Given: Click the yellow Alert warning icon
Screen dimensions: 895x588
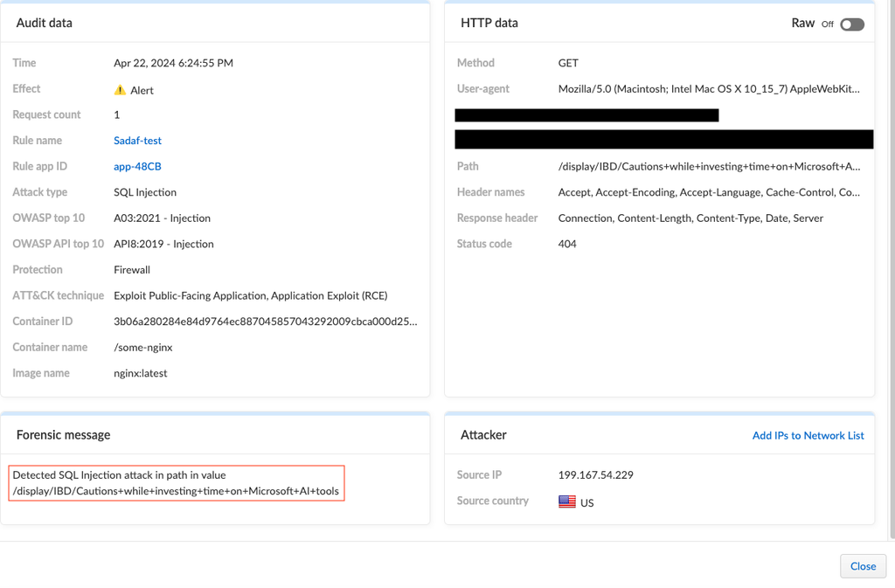Looking at the screenshot, I should point(120,90).
